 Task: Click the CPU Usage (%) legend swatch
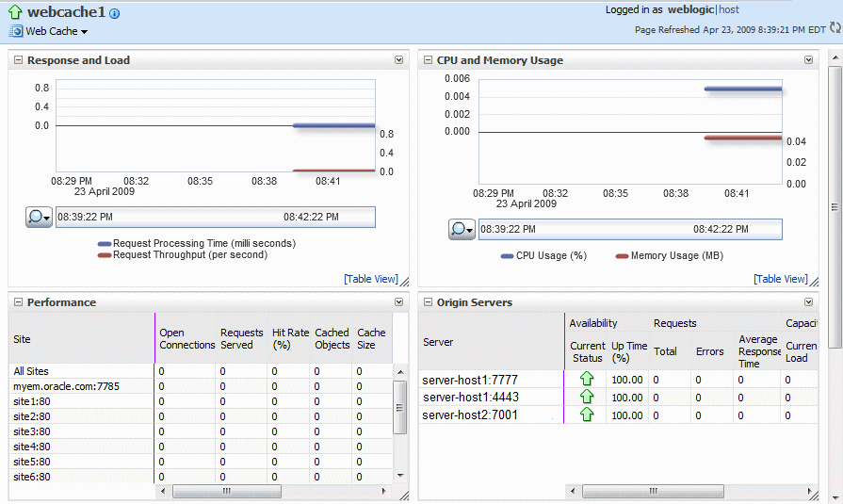(x=507, y=256)
